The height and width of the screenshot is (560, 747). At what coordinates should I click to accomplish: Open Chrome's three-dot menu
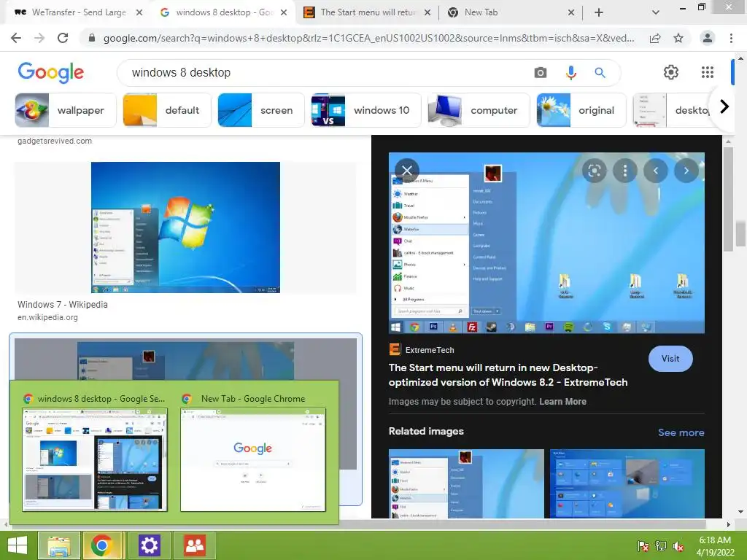731,38
